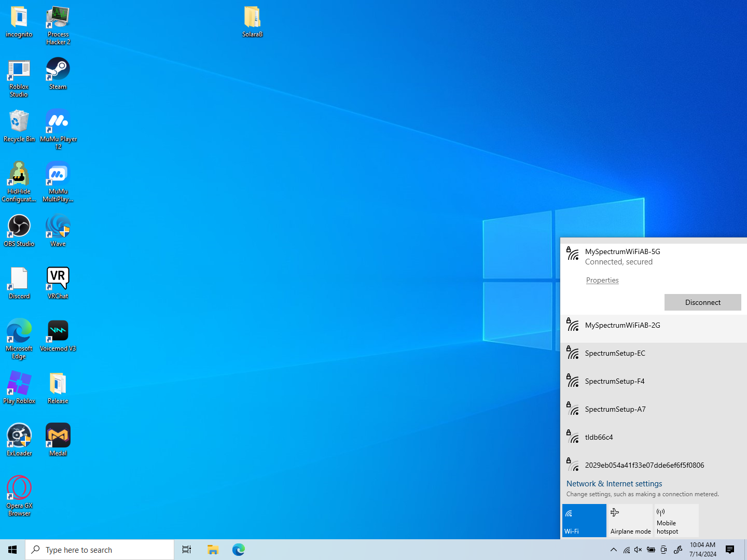Launch MuMu Player 12 shortcut
Screen dimensions: 747x560
(x=58, y=130)
